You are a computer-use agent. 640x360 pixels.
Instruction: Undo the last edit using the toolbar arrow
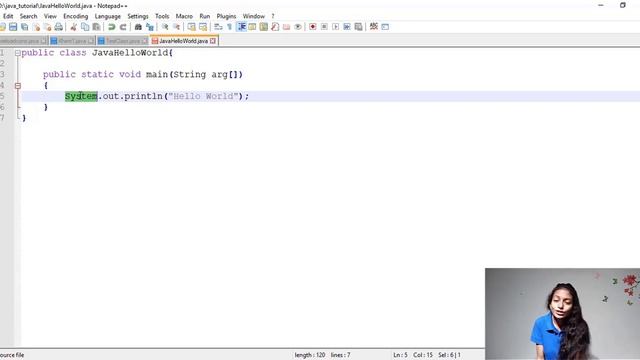coord(111,27)
